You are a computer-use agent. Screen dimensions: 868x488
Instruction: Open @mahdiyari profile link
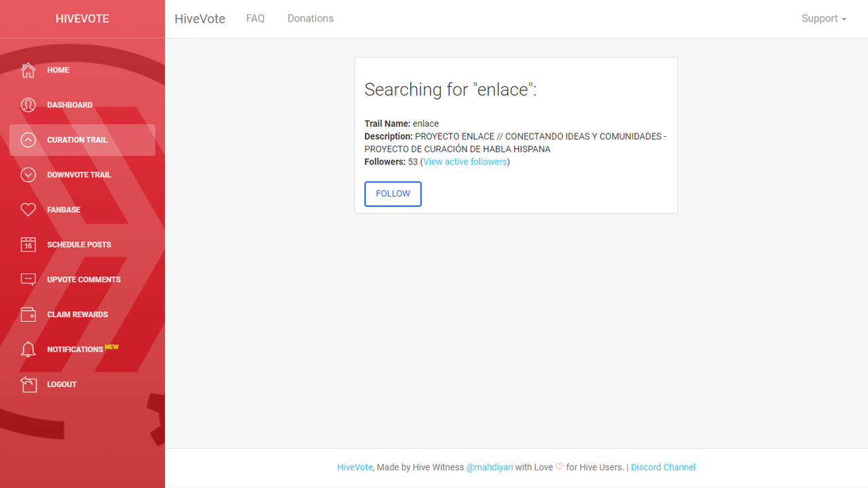click(x=490, y=468)
